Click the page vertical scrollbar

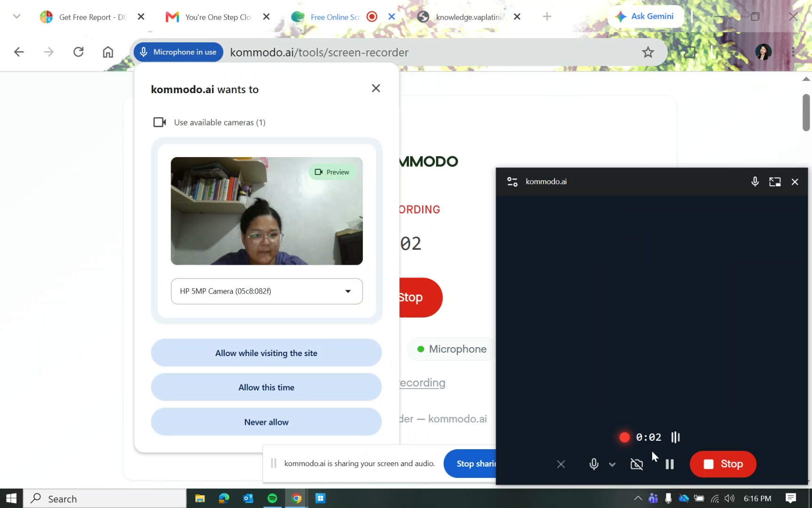tap(806, 113)
